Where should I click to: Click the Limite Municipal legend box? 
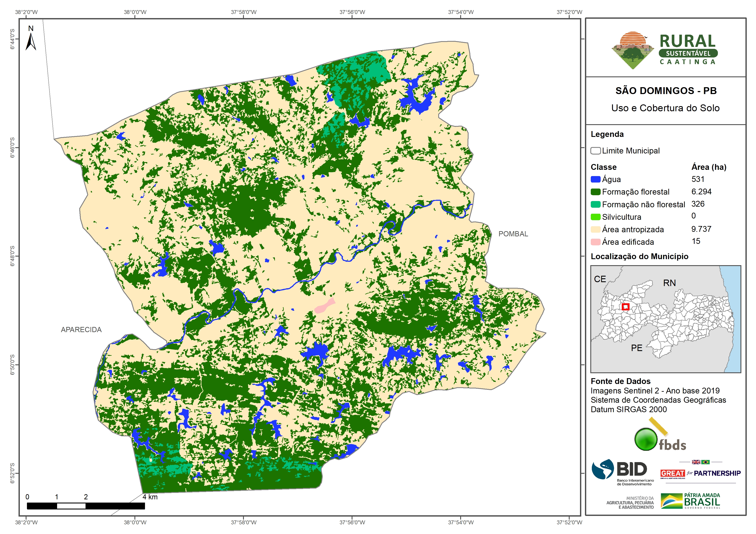coord(595,151)
